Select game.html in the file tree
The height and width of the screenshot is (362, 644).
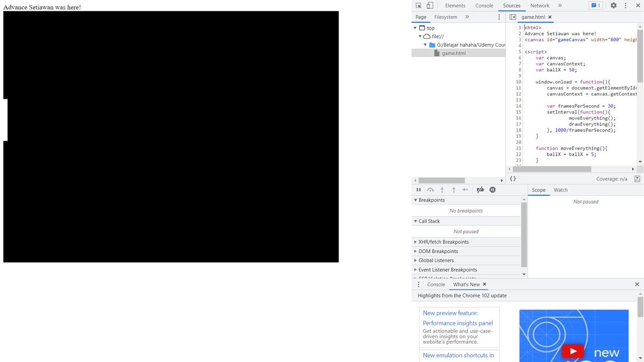click(x=458, y=53)
